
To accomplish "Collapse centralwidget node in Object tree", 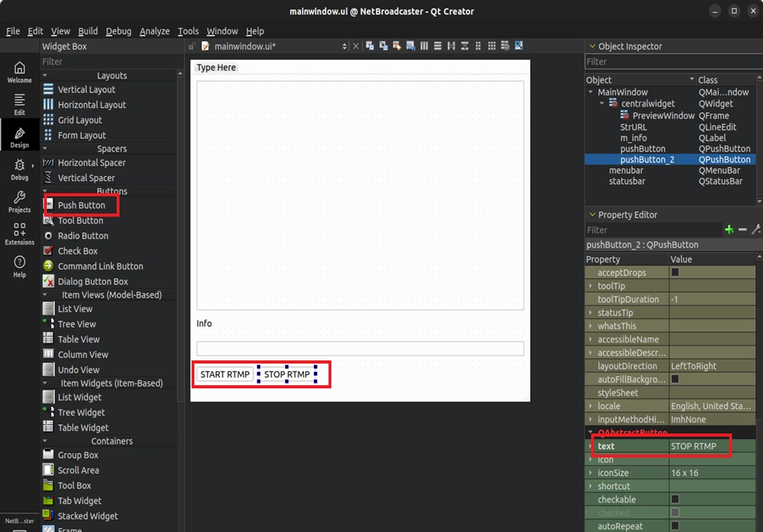I will (x=602, y=103).
